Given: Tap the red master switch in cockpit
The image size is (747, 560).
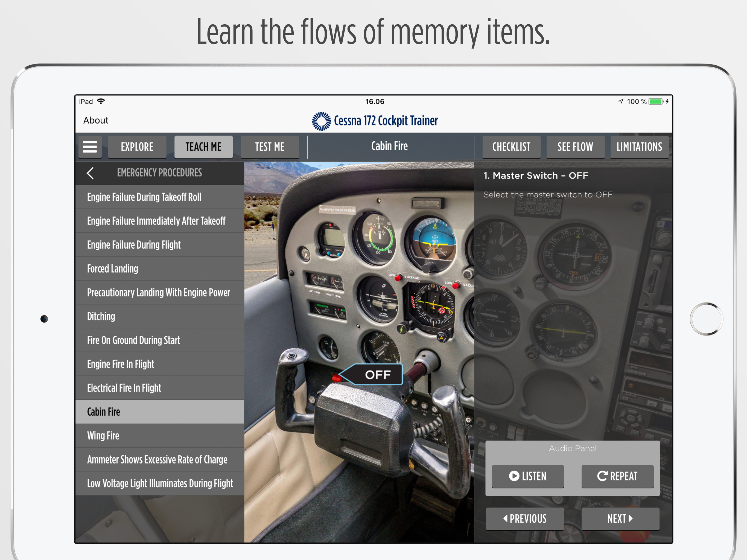Looking at the screenshot, I should [x=336, y=378].
